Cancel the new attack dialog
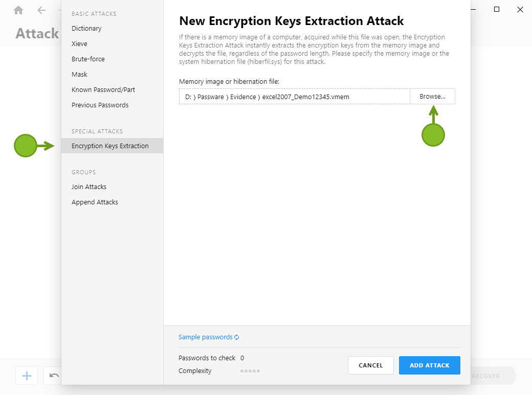Viewport: 532px width, 395px height. (370, 365)
